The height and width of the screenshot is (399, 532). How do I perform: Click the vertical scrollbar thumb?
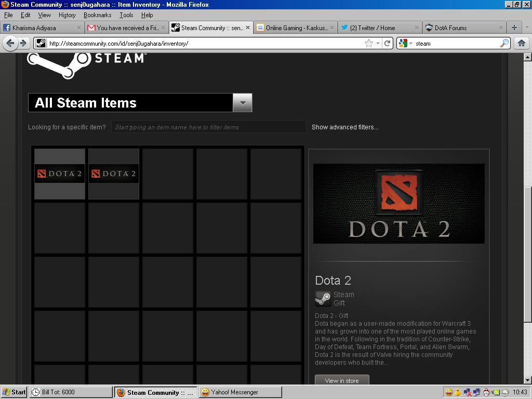click(527, 255)
